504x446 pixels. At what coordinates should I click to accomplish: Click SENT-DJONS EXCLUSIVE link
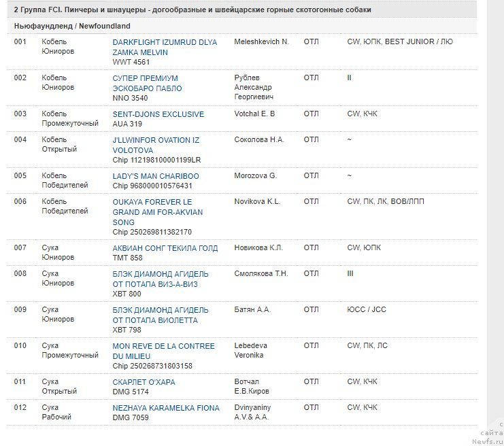coord(158,114)
